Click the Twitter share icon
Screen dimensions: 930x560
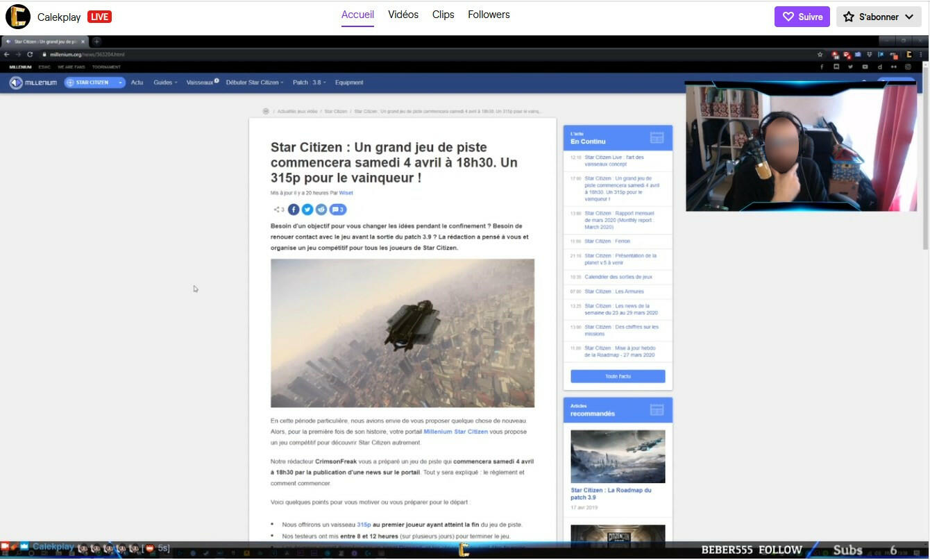[307, 210]
